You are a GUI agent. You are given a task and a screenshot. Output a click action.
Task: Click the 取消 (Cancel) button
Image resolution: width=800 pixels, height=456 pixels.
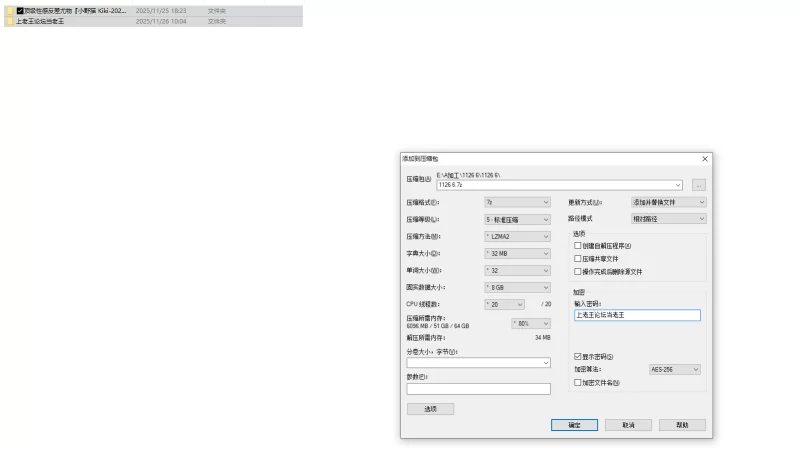pos(628,425)
